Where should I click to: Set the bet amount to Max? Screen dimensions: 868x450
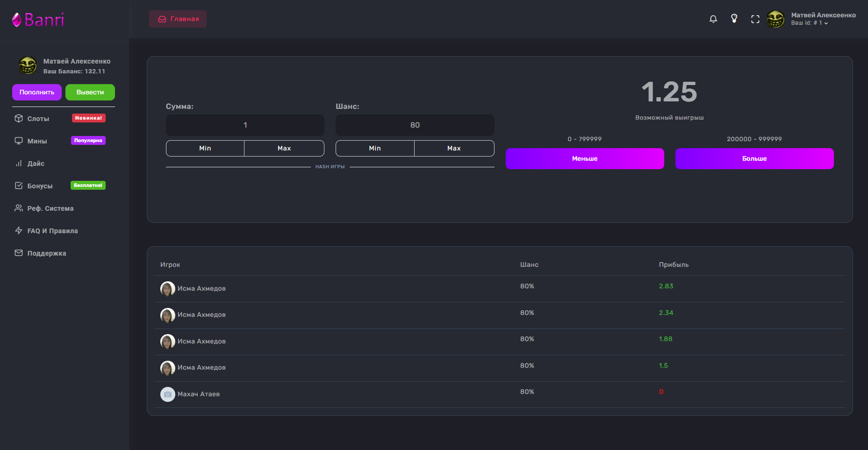click(x=284, y=149)
